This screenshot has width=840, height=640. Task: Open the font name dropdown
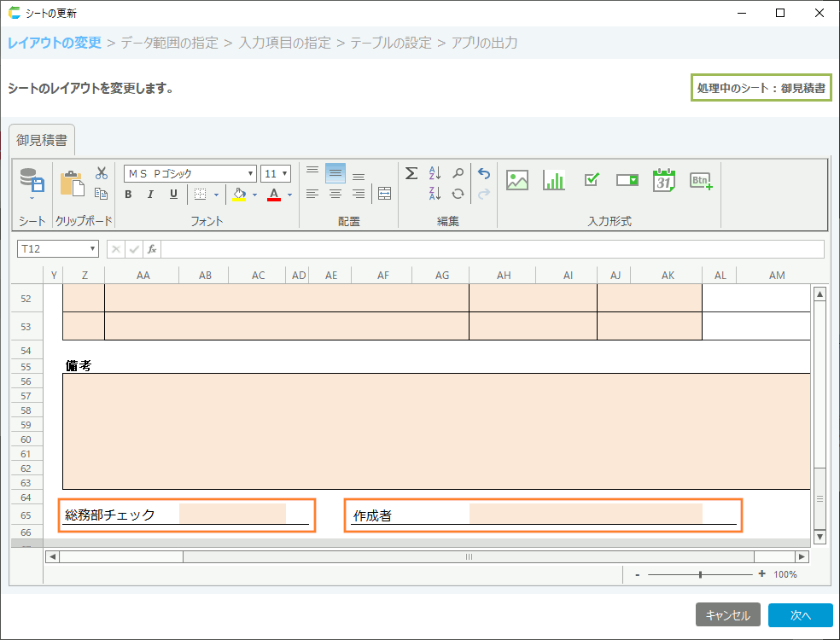coord(190,173)
